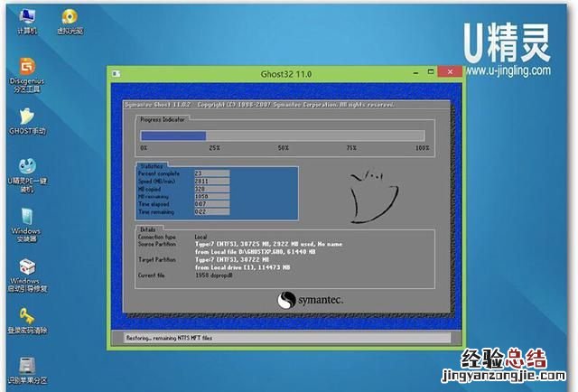Select the Time remaining value
Viewport: 578px width, 392px height.
[x=212, y=211]
